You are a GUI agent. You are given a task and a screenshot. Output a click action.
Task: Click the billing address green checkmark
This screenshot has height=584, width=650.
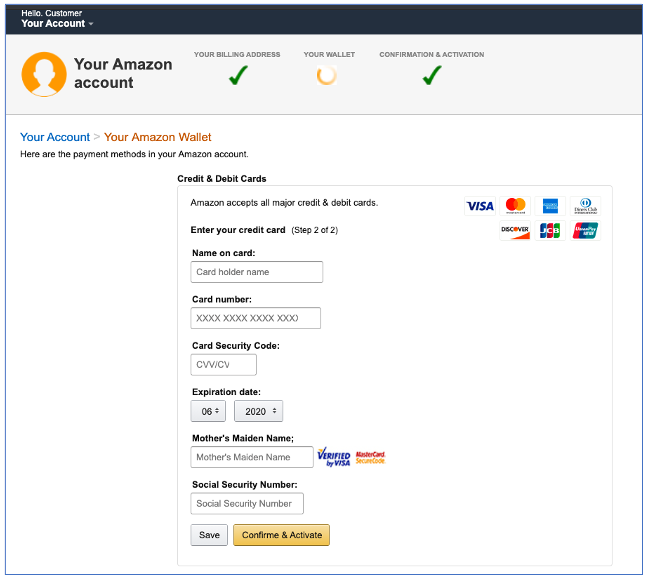tap(238, 75)
